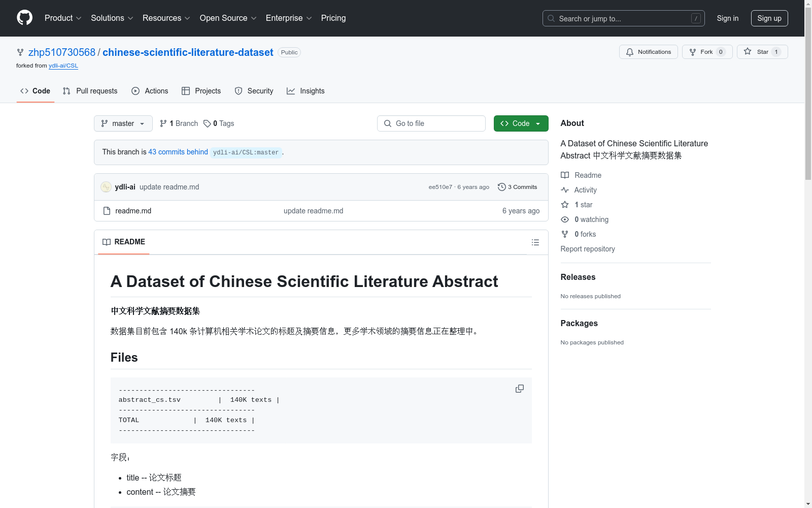The width and height of the screenshot is (812, 508).
Task: Open the ydli-ai/CSL forked-from link
Action: point(63,66)
